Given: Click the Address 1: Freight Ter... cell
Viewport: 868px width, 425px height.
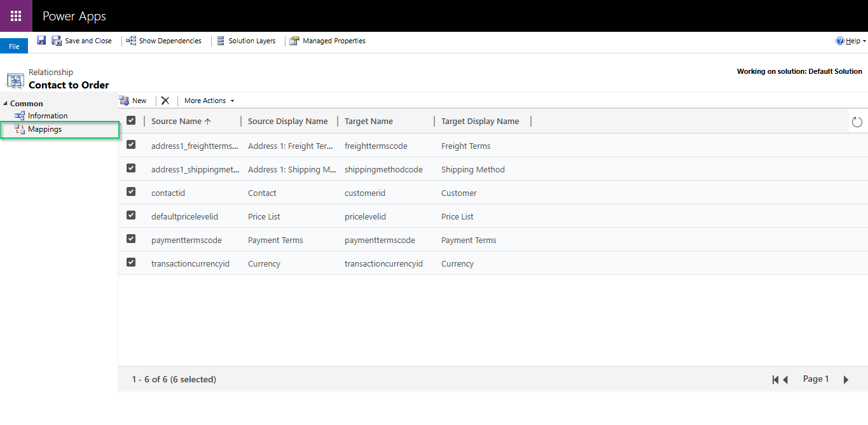Looking at the screenshot, I should [x=291, y=146].
